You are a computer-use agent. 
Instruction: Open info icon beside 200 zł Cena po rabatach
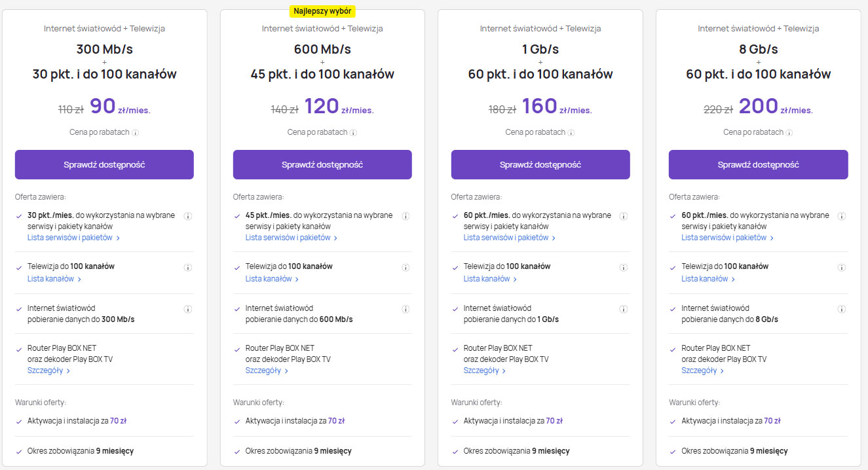(x=789, y=133)
